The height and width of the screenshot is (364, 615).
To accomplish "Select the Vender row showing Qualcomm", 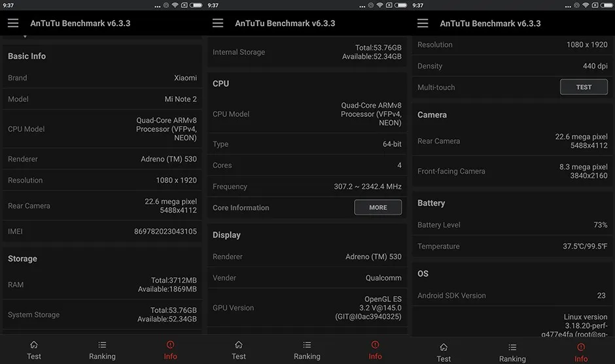I will point(307,278).
